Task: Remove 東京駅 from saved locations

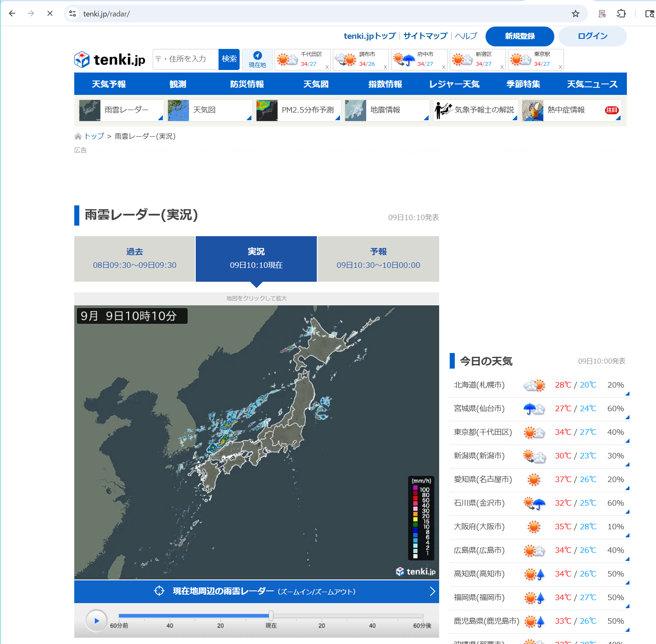Action: pos(560,67)
